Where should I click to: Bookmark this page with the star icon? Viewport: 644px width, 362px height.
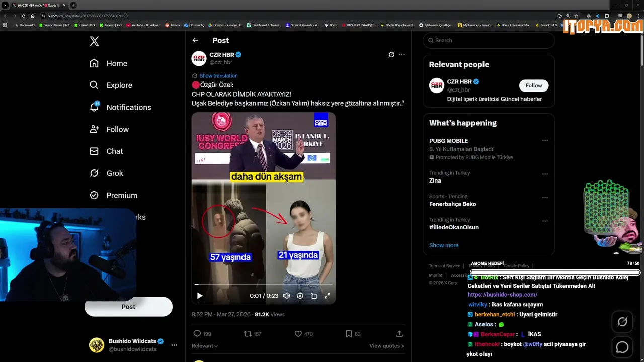point(576,16)
